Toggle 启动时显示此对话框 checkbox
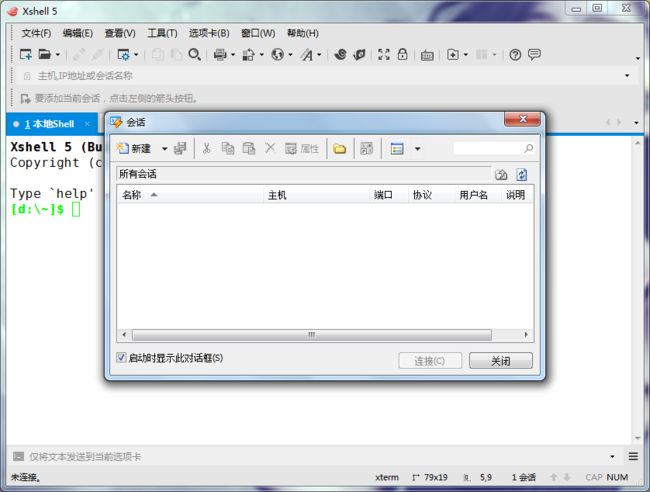The width and height of the screenshot is (650, 492). [x=121, y=357]
